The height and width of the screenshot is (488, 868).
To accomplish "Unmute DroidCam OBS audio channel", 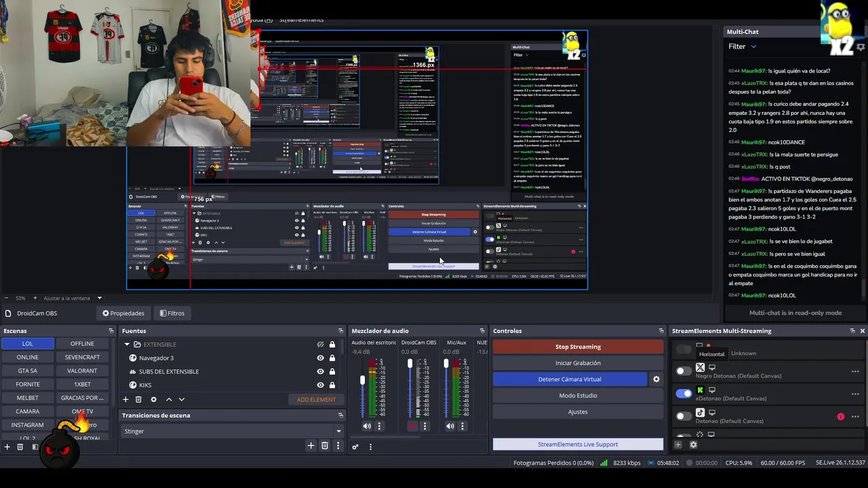I will tap(412, 426).
